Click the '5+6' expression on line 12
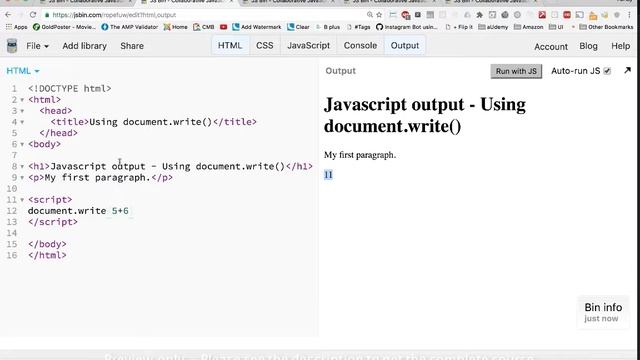The width and height of the screenshot is (640, 360). click(x=120, y=211)
